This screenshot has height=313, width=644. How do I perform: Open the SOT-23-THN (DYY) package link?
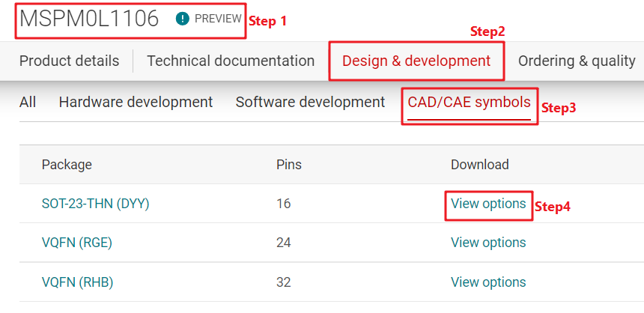95,204
